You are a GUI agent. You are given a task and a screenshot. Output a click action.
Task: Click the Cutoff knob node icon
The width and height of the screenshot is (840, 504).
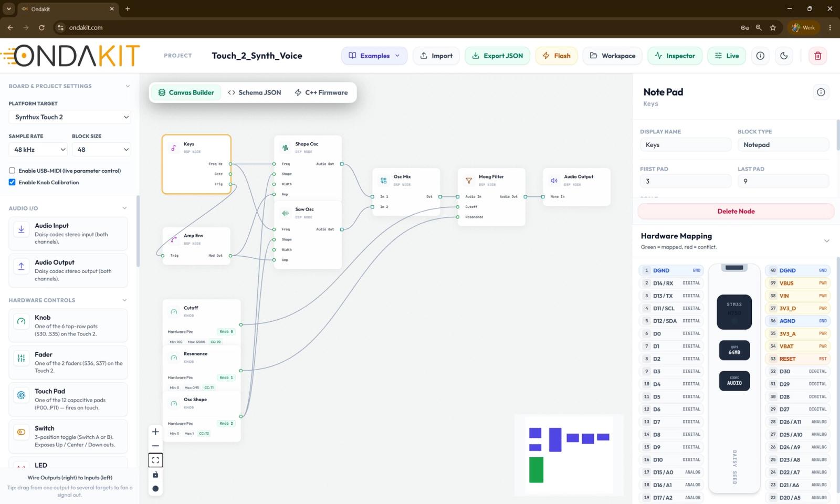pyautogui.click(x=174, y=312)
